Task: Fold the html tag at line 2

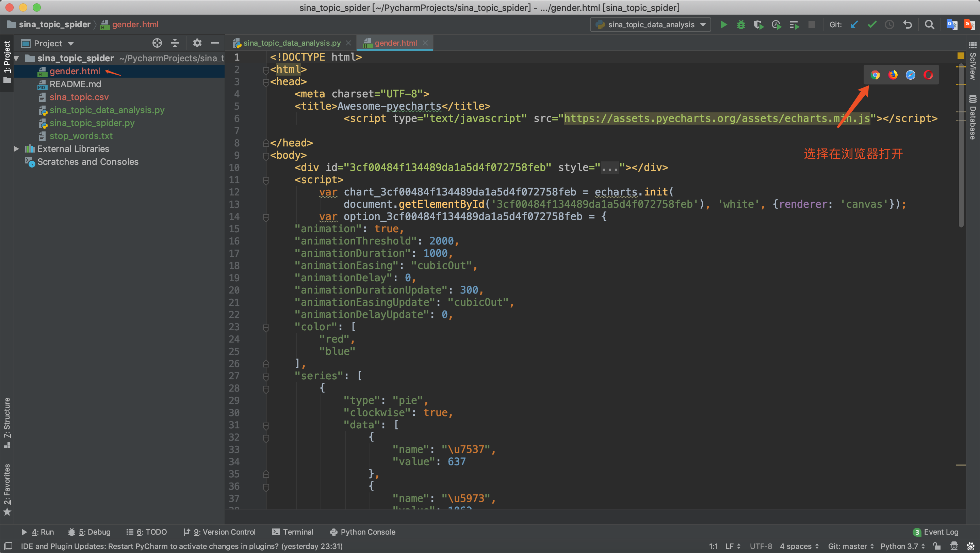Action: pyautogui.click(x=266, y=70)
